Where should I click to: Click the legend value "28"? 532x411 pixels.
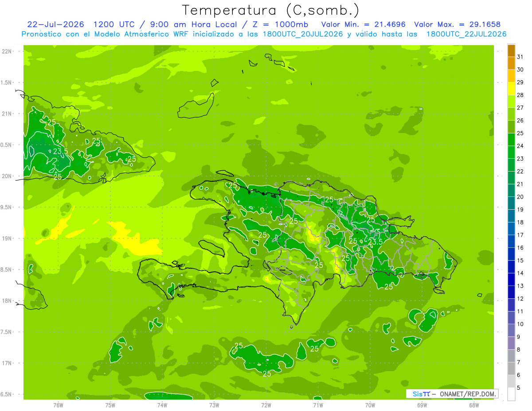pos(520,95)
